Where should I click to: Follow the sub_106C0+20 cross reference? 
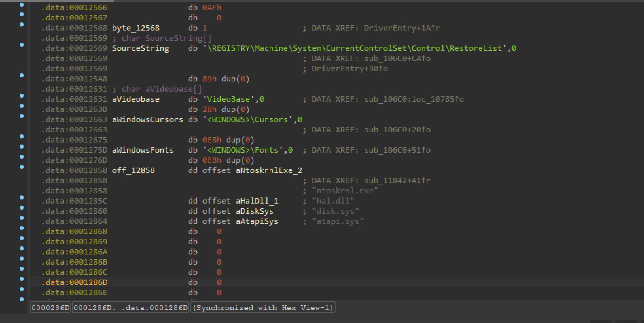397,130
